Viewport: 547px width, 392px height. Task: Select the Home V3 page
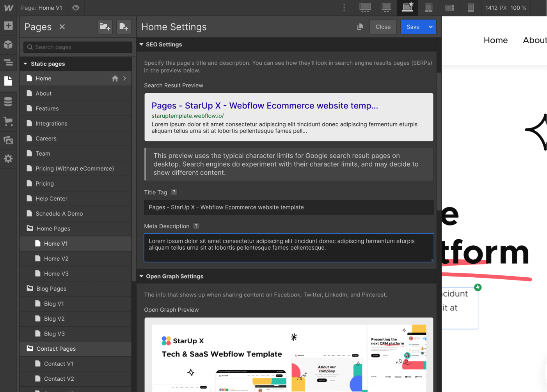[76, 274]
